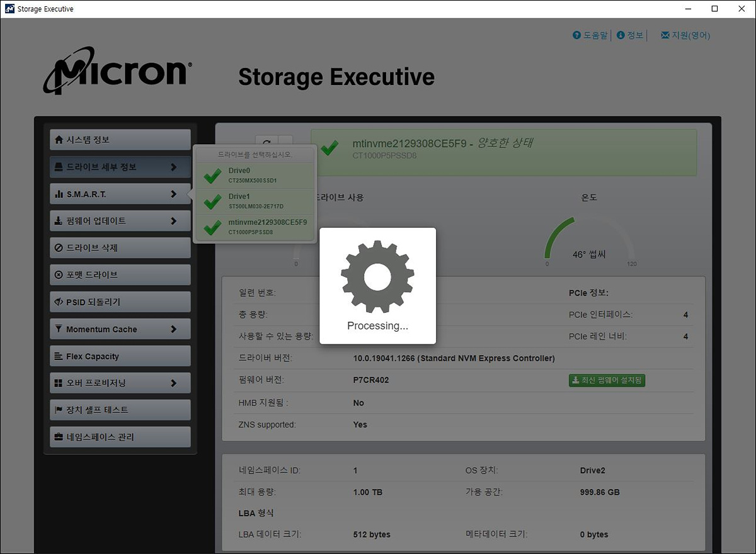Viewport: 756px width, 554px height.
Task: Select mtinvme2129308CE5F9 in drive popup list
Action: click(255, 227)
